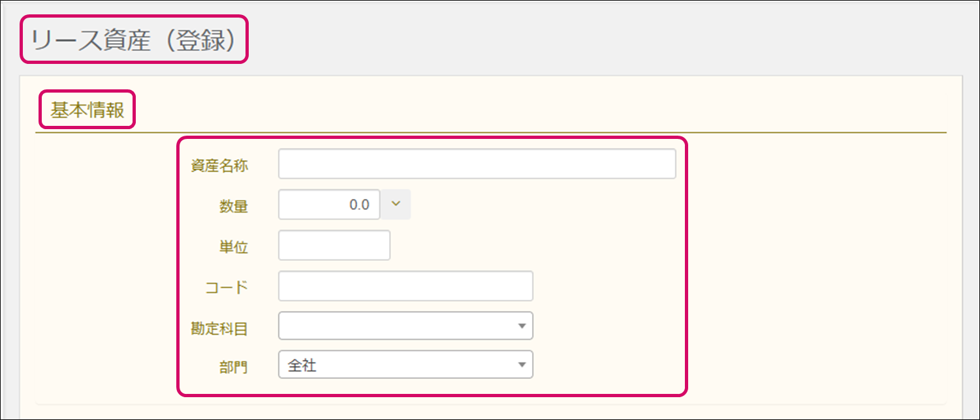Click the 数量 field label
The height and width of the screenshot is (420, 980).
tap(233, 207)
